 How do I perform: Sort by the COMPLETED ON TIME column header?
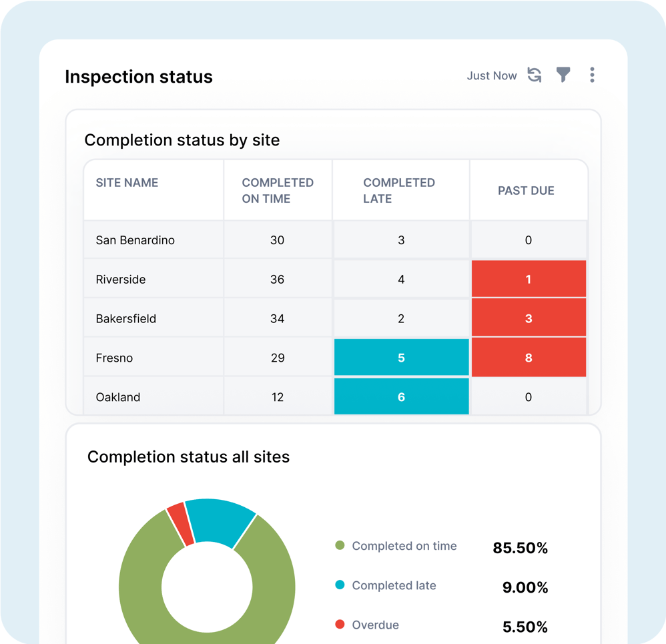(278, 190)
